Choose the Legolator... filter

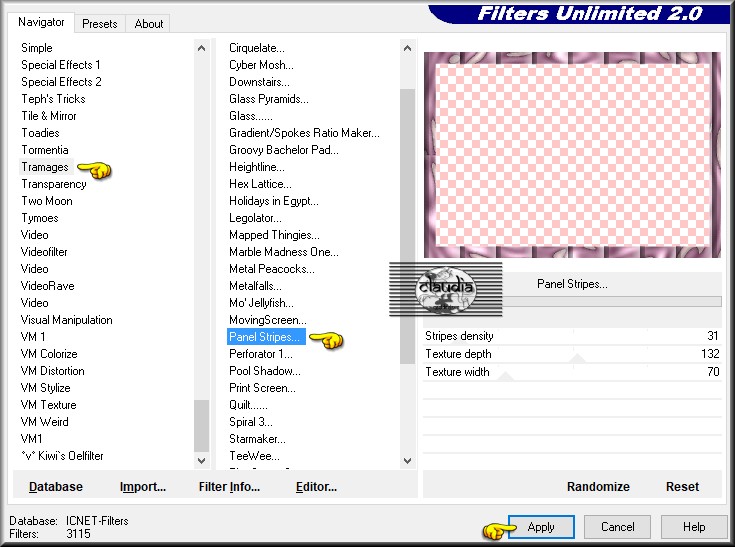coord(255,218)
